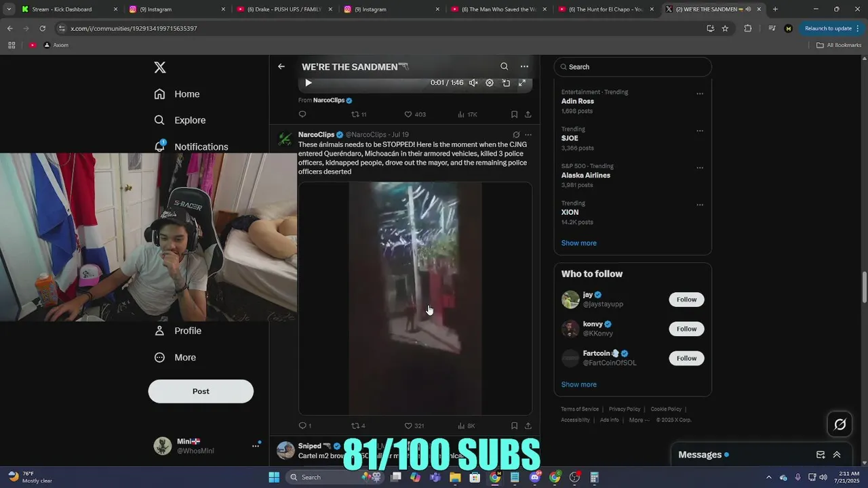
Task: Switch to Drake PUSH UPS tab
Action: click(x=285, y=9)
